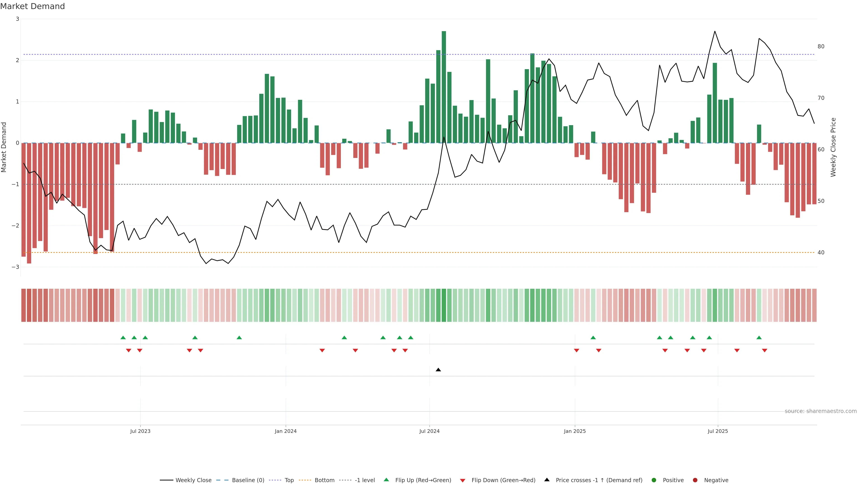Click the Weekly Close Price axis title
This screenshot has width=868, height=488.
pyautogui.click(x=833, y=147)
